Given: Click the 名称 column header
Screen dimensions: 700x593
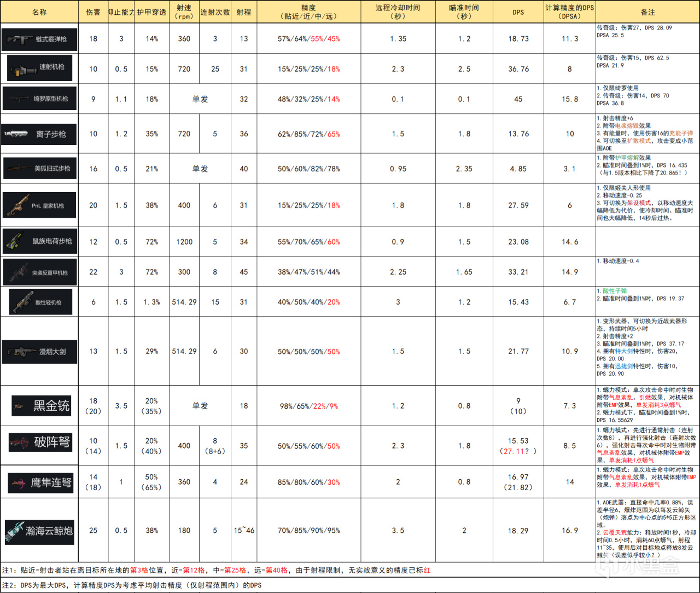Looking at the screenshot, I should click(x=39, y=12).
